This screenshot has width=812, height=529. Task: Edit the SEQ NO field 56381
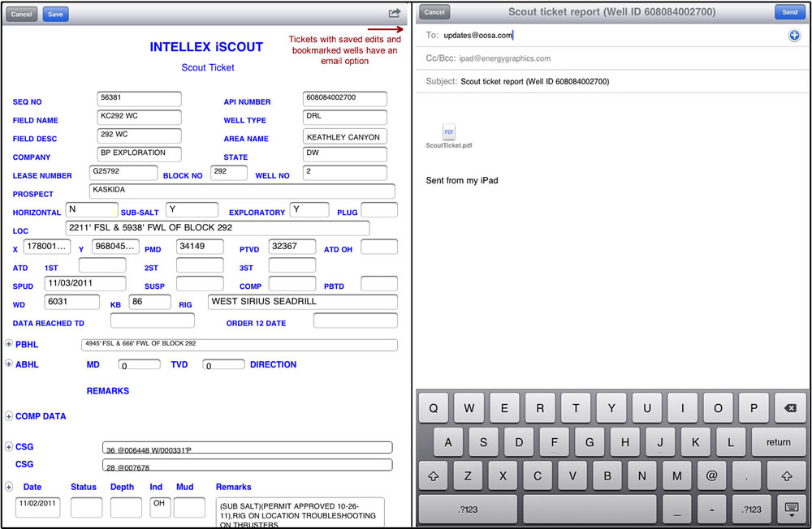click(140, 98)
